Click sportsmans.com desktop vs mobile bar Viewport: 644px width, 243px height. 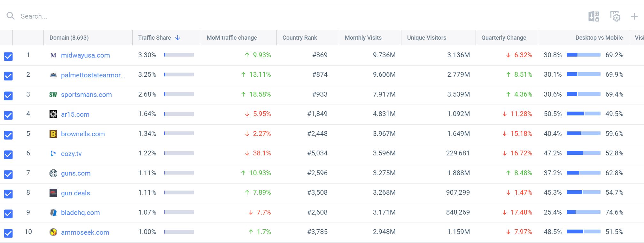click(x=584, y=94)
